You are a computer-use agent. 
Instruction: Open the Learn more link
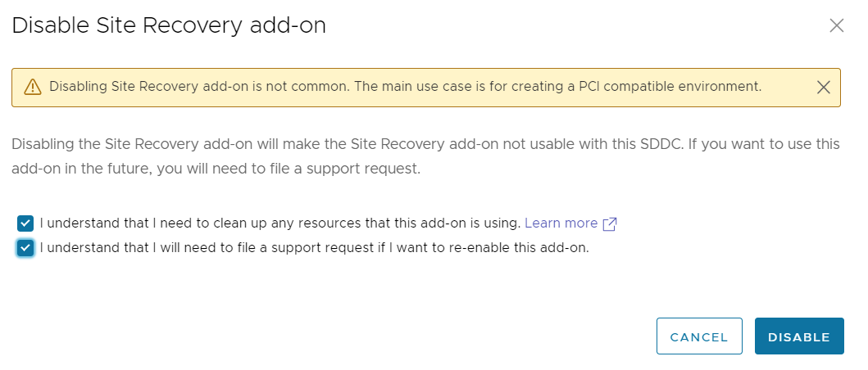pyautogui.click(x=561, y=223)
